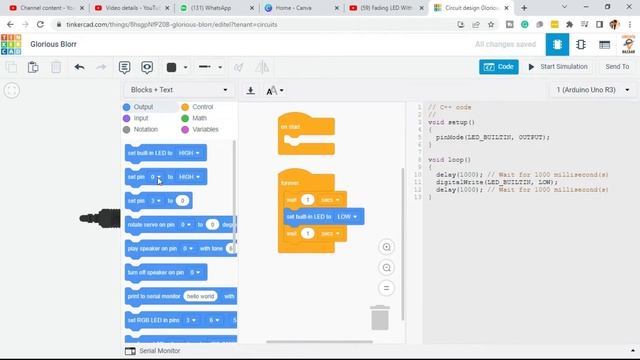Zoom in on the blocks workspace
The height and width of the screenshot is (360, 640).
click(x=386, y=247)
